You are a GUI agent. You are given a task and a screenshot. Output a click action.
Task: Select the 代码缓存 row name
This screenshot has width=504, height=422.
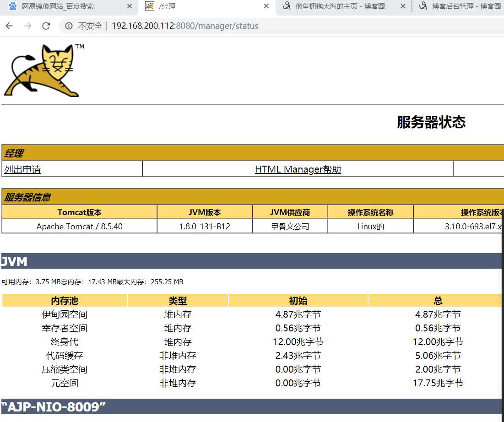tap(65, 356)
